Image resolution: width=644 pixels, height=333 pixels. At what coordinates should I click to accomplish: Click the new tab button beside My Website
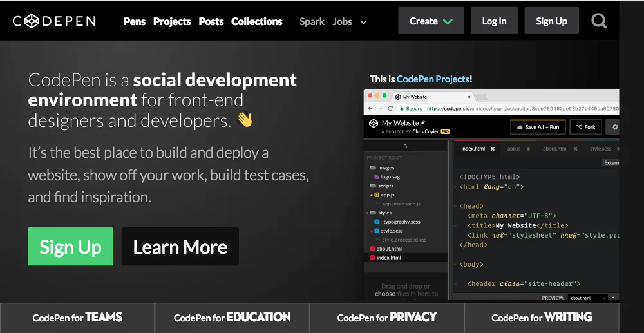[481, 97]
